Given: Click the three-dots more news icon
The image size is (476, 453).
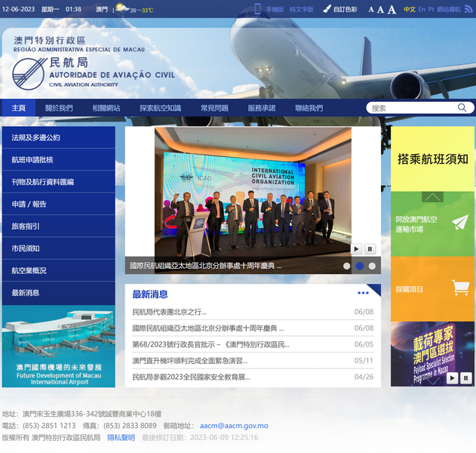Looking at the screenshot, I should pos(364,293).
